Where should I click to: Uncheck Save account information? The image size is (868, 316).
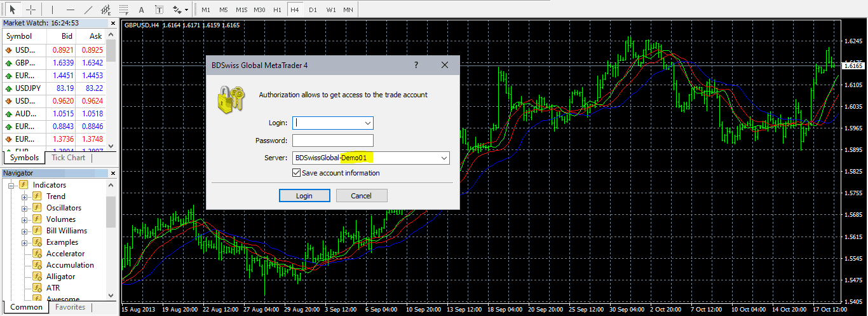pos(296,173)
